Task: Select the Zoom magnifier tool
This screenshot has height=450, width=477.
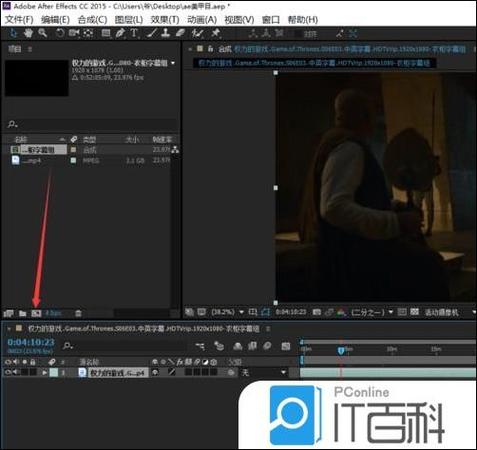Action: pos(43,33)
